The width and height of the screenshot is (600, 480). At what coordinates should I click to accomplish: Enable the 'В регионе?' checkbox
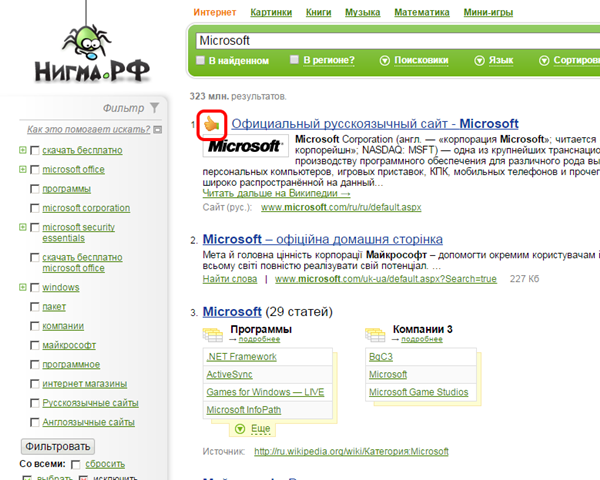pos(294,60)
